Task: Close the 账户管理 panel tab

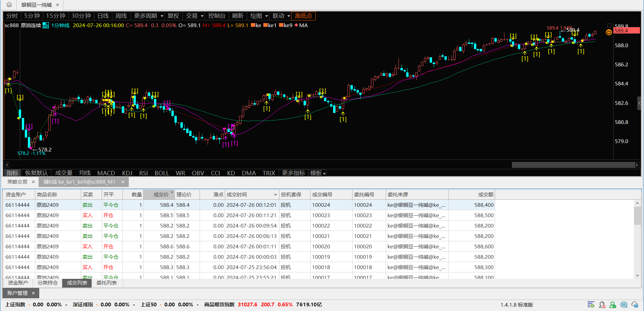Action: [x=33, y=293]
